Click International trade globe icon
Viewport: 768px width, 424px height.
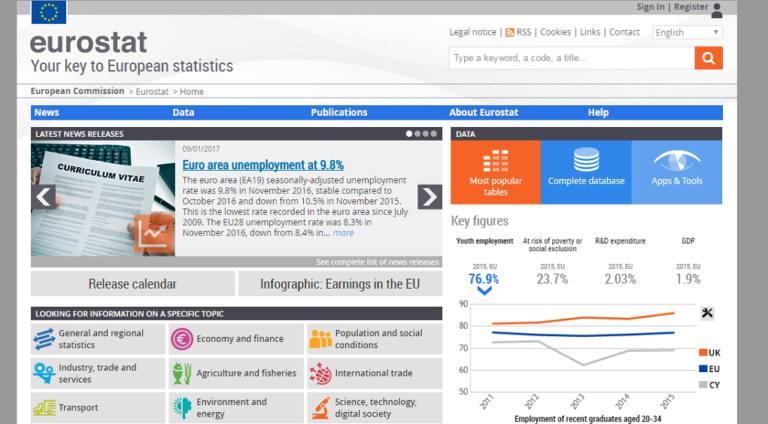(x=320, y=374)
